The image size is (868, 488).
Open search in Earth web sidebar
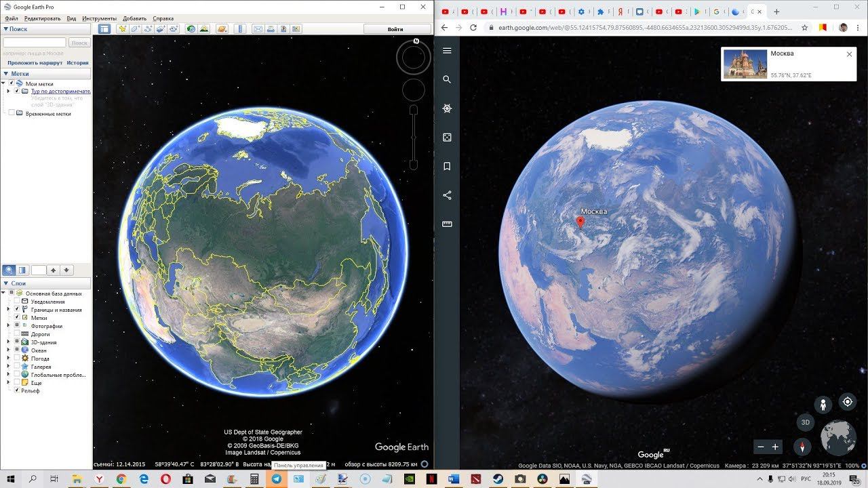[x=447, y=79]
